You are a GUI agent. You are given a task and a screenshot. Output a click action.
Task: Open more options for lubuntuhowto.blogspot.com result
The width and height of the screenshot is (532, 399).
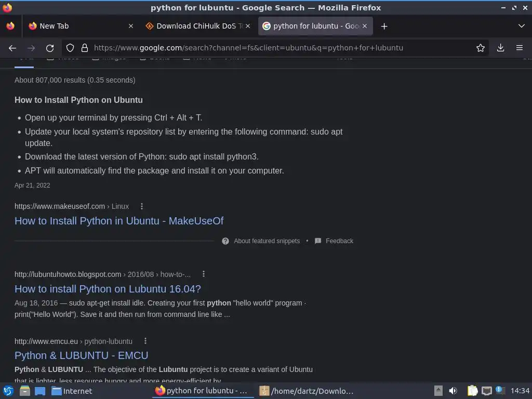click(x=204, y=274)
